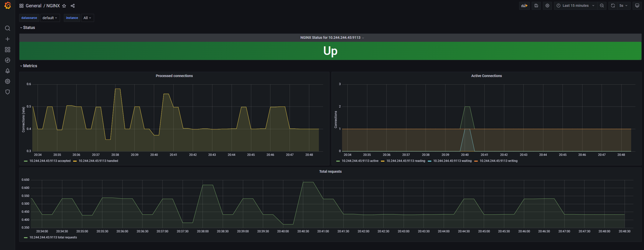Toggle the waiting series in legend

(x=452, y=161)
